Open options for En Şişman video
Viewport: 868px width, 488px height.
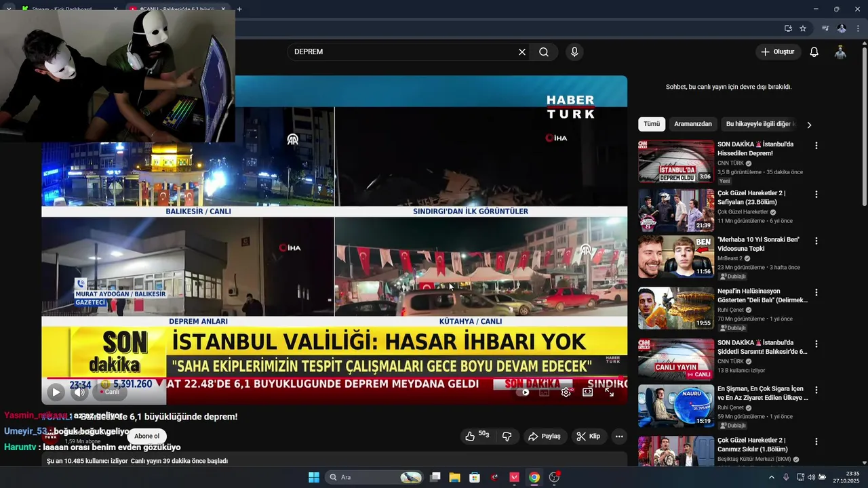(x=816, y=391)
